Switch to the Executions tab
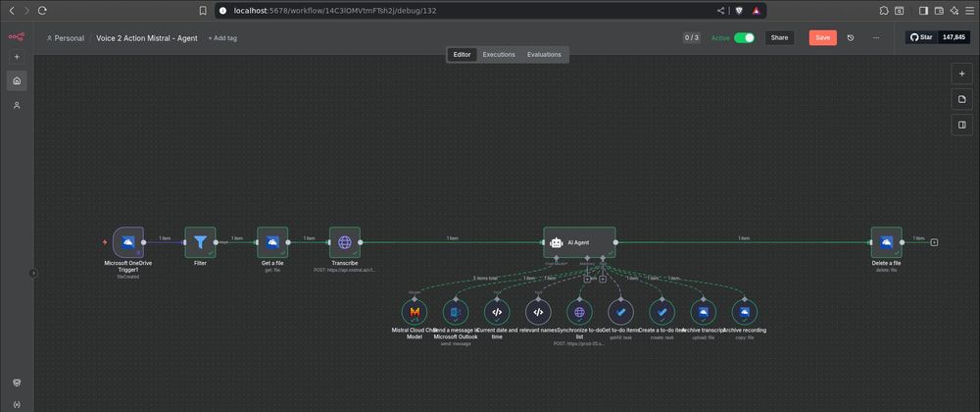The image size is (980, 412). coord(499,55)
